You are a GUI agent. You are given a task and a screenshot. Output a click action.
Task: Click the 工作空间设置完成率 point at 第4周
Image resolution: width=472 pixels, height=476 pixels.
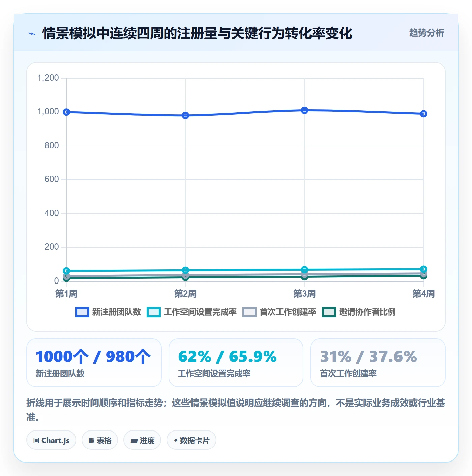pyautogui.click(x=424, y=269)
